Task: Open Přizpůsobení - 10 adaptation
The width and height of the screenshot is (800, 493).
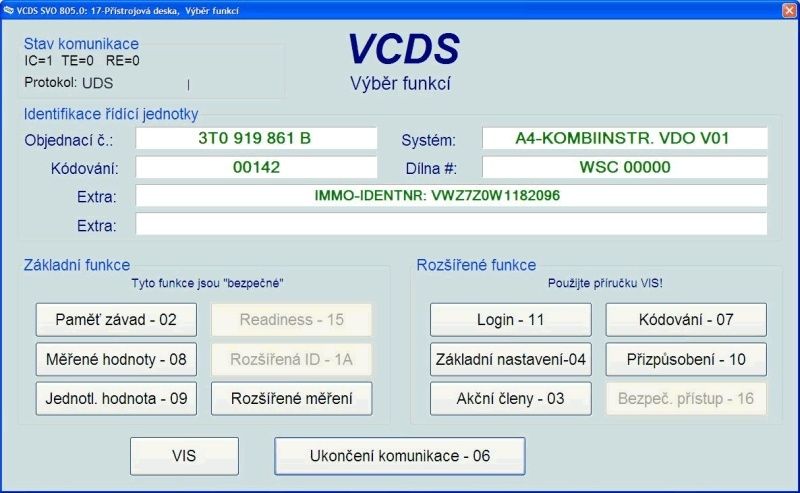Action: (686, 359)
